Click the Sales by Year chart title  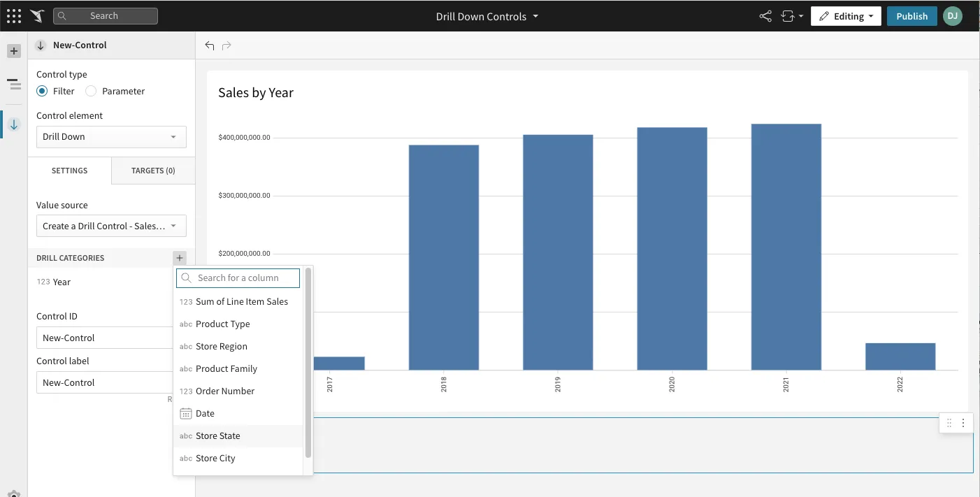click(256, 93)
